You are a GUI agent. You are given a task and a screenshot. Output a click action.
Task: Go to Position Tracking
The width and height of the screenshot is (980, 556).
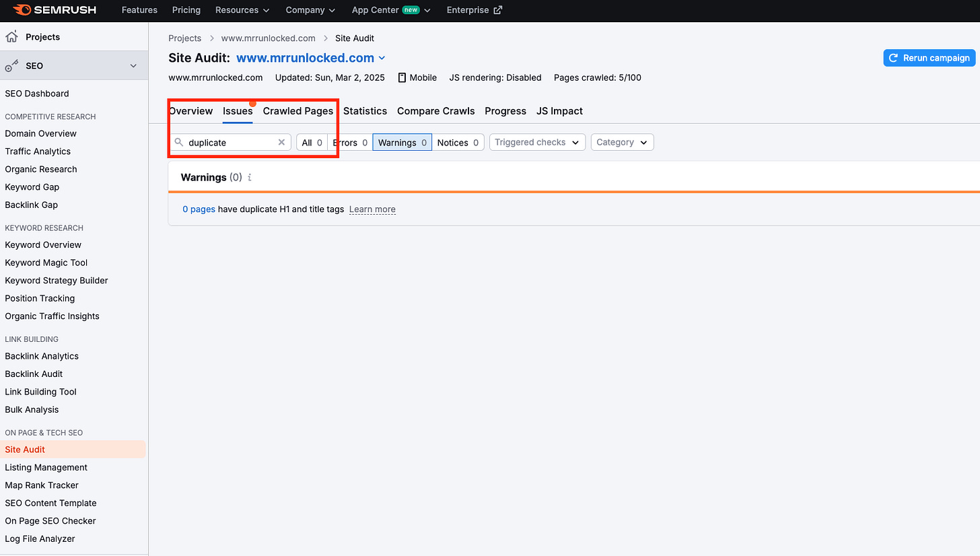pos(40,298)
